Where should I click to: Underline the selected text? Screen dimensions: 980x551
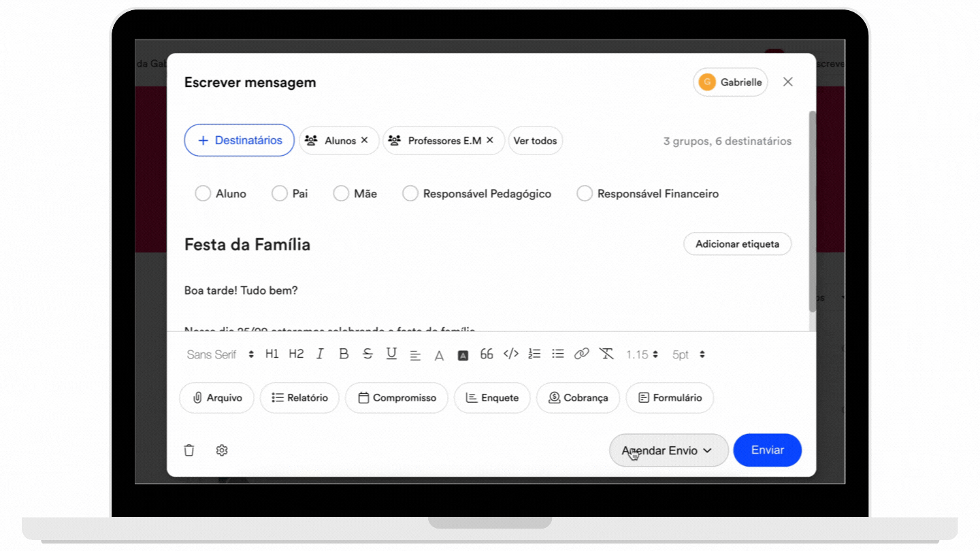[391, 354]
